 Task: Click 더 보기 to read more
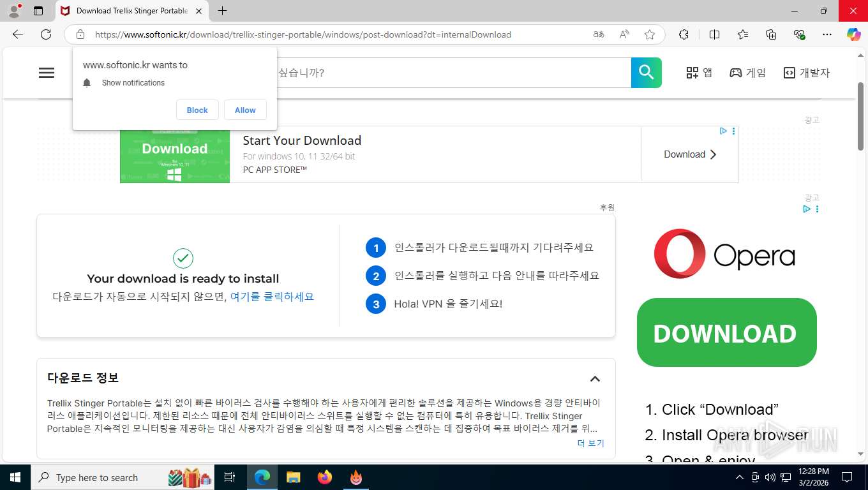(x=590, y=443)
